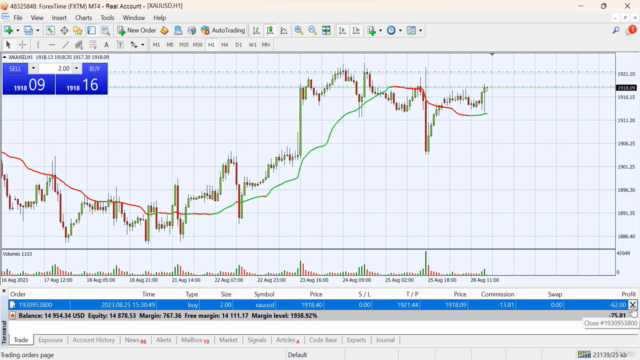Select the Cursor arrow tool
Image resolution: width=640 pixels, height=360 pixels.
[x=8, y=44]
